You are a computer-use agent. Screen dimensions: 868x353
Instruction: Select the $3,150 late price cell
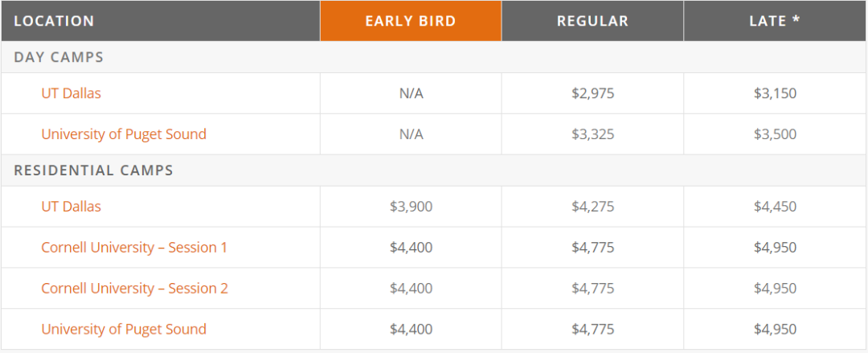click(x=775, y=93)
